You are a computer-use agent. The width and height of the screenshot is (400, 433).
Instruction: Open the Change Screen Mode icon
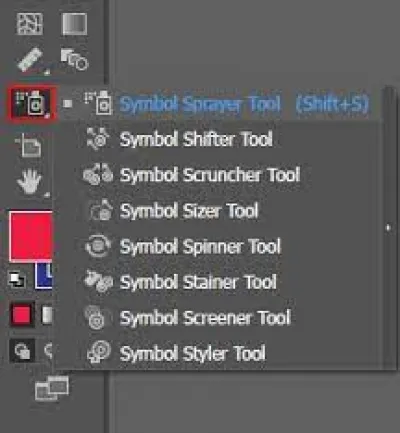tap(52, 388)
